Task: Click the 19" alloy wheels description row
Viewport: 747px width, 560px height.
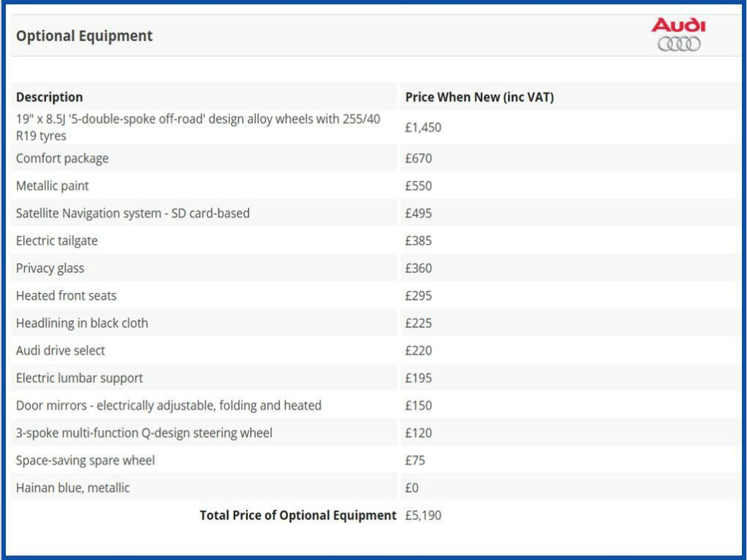Action: (198, 128)
